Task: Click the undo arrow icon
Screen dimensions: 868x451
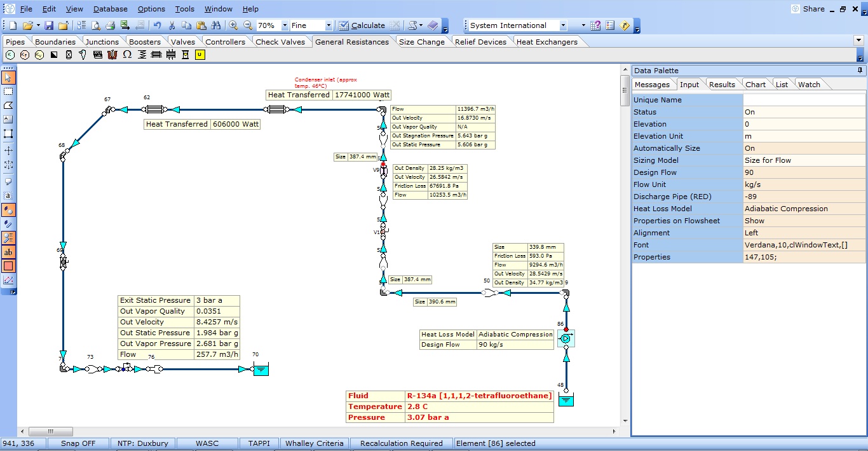Action: [x=157, y=25]
